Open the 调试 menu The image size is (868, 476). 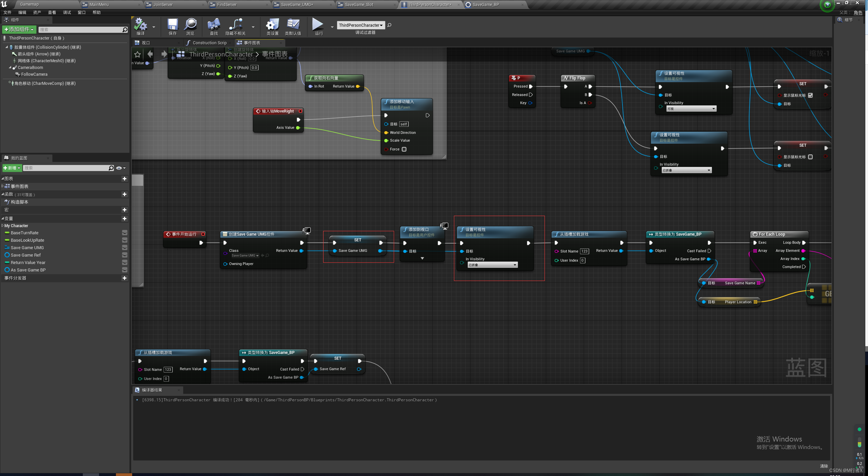coord(67,13)
